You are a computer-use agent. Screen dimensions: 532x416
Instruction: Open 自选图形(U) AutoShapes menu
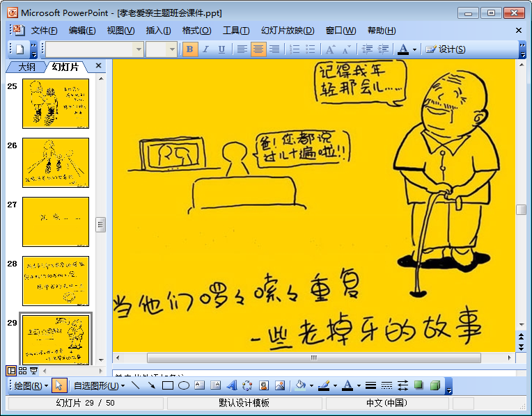99,386
